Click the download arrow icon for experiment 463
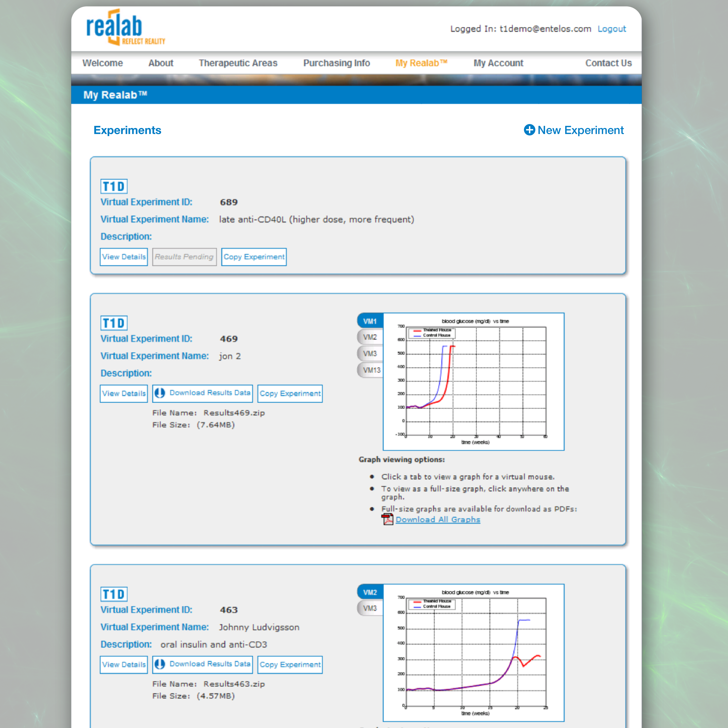Image resolution: width=728 pixels, height=728 pixels. (160, 664)
